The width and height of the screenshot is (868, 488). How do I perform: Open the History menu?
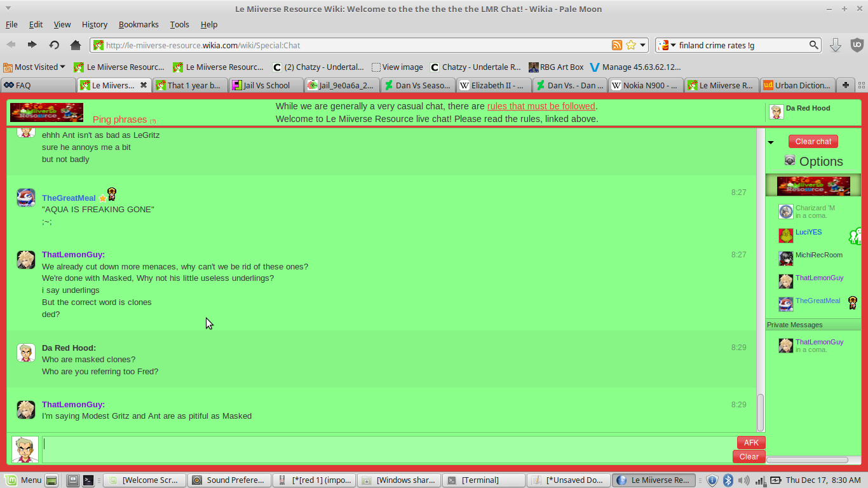[95, 24]
